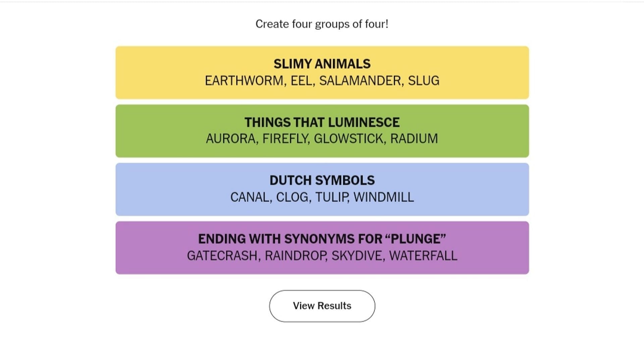Click the yellow Slimy Animals group
Screen dimensions: 644x362
tap(322, 72)
